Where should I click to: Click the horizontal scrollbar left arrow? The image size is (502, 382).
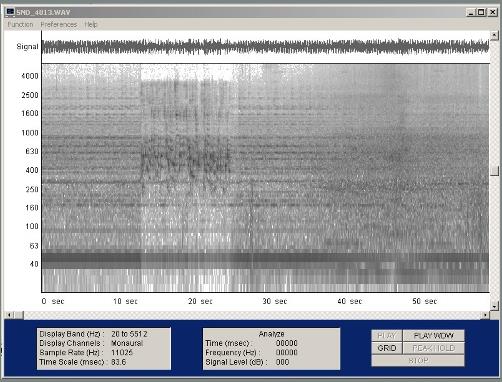coord(9,315)
